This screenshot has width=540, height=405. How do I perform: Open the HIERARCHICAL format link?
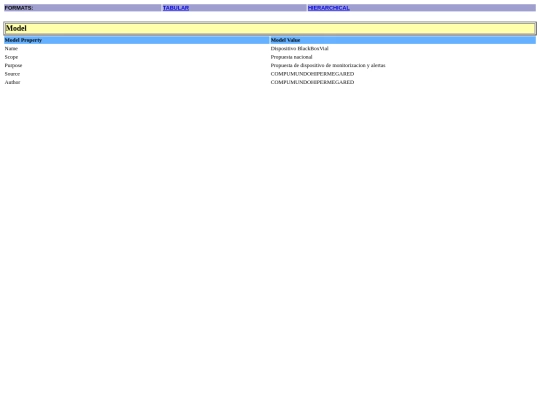pos(329,8)
